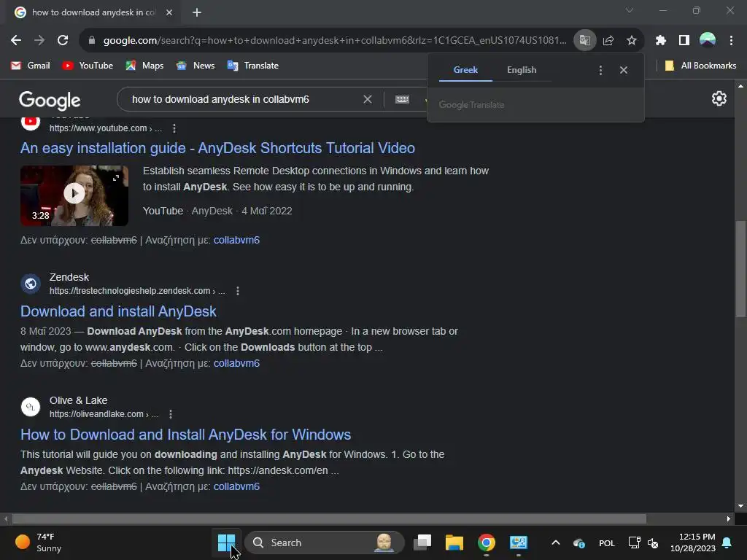Image resolution: width=747 pixels, height=560 pixels.
Task: Open File Explorer from the taskbar
Action: click(x=454, y=542)
